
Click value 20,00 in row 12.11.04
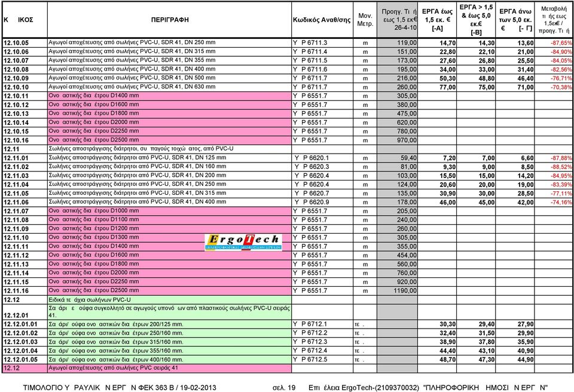487,185
